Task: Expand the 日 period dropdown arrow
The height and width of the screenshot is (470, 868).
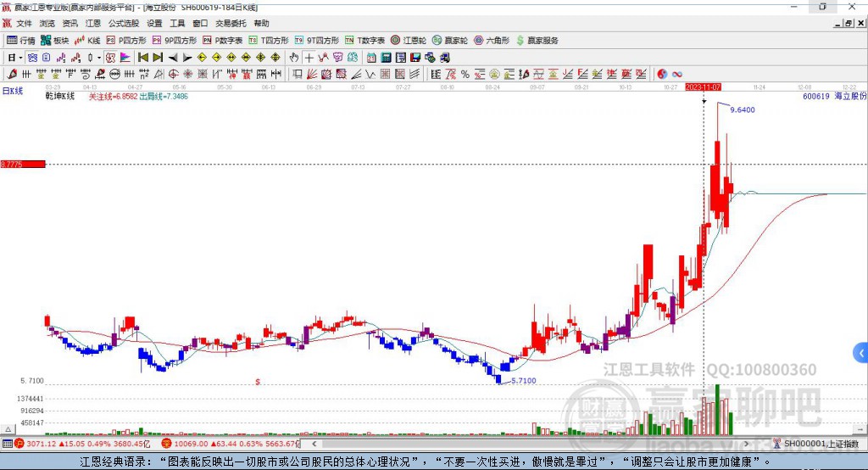Action: [21, 58]
